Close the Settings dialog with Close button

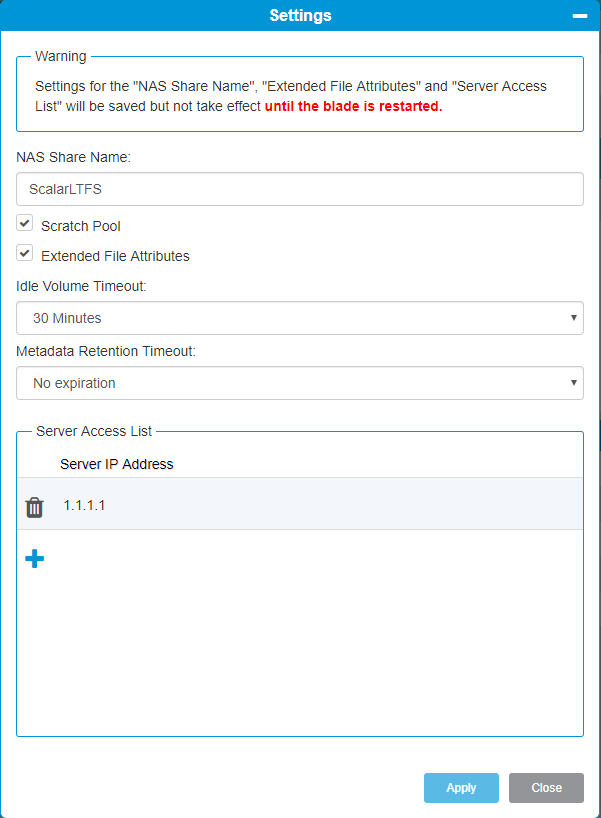point(546,788)
